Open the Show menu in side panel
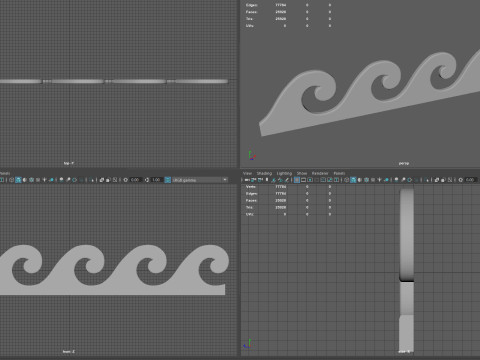The image size is (480, 360). 302,173
